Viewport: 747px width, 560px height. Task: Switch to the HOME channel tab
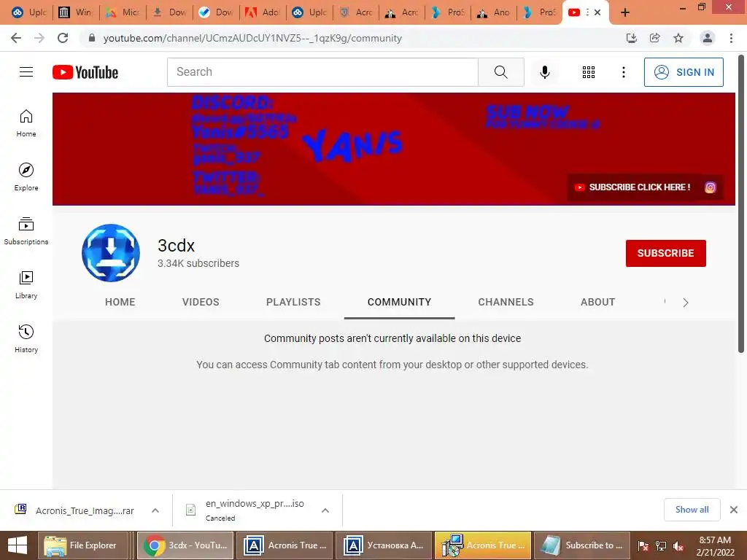[x=120, y=302]
